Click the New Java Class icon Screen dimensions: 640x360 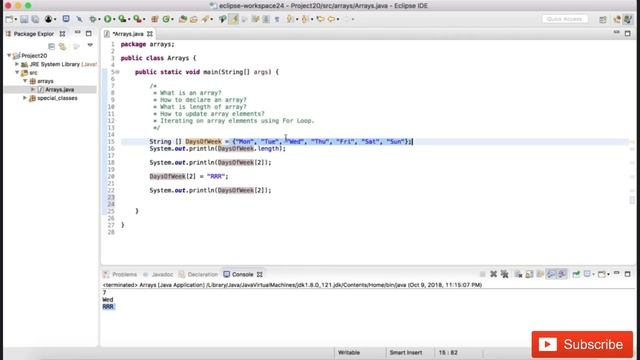[166, 19]
